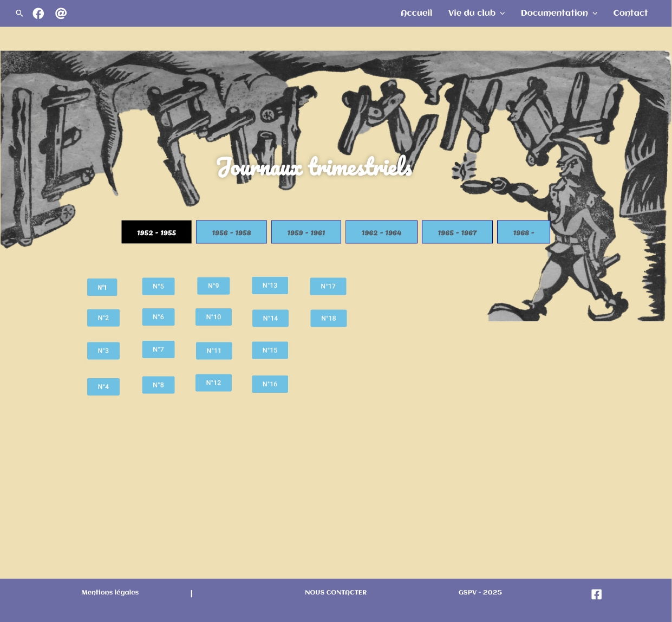Switch to the 1968 - tab
672x622 pixels.
(x=524, y=232)
